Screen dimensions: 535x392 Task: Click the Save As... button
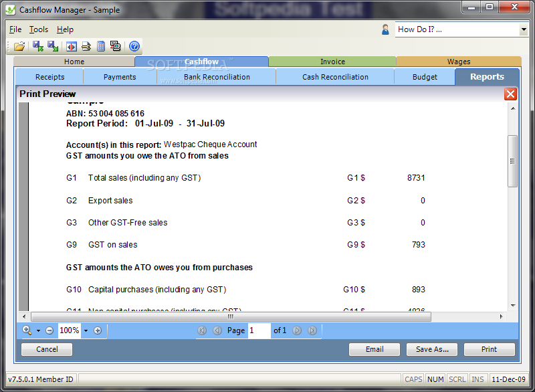[432, 349]
